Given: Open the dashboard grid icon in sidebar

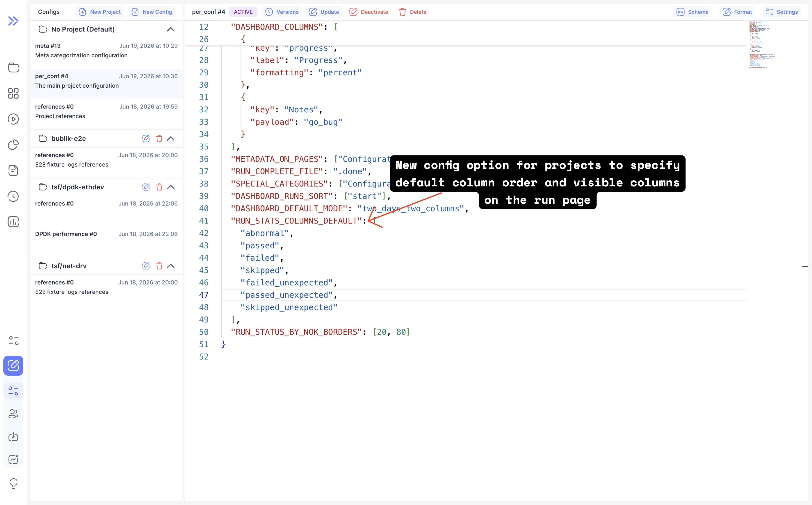Looking at the screenshot, I should click(13, 93).
